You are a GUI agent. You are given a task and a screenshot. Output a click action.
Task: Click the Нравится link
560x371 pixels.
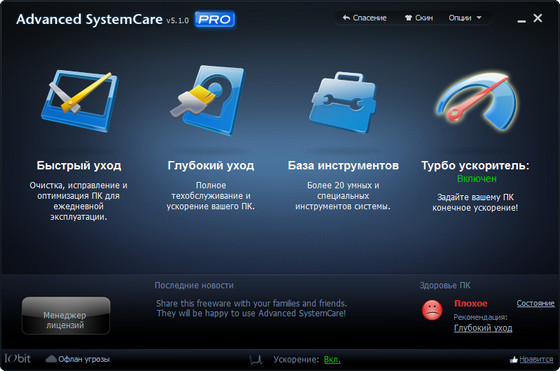[536, 359]
